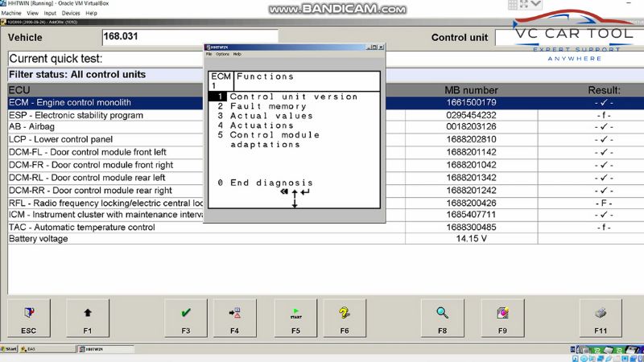
Task: Click MB number 0295454232
Action: click(x=471, y=115)
